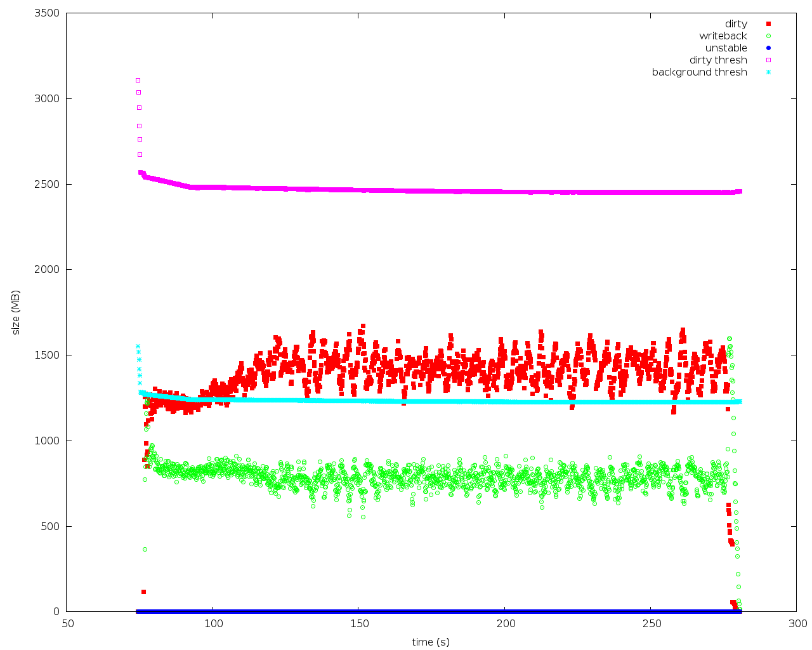Click the y-axis tick label 3500
812x650 pixels.
48,13
